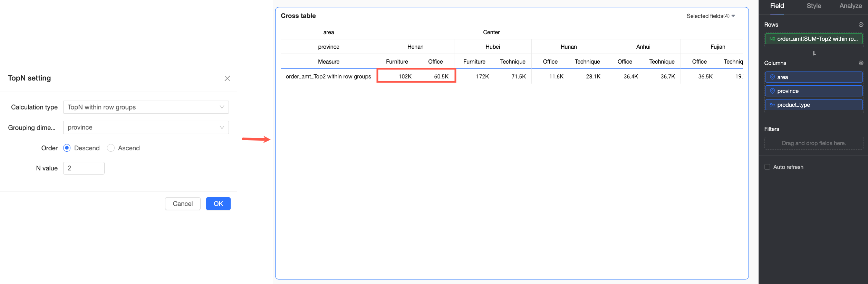
Task: Click the Office header under Henan
Action: pyautogui.click(x=435, y=61)
